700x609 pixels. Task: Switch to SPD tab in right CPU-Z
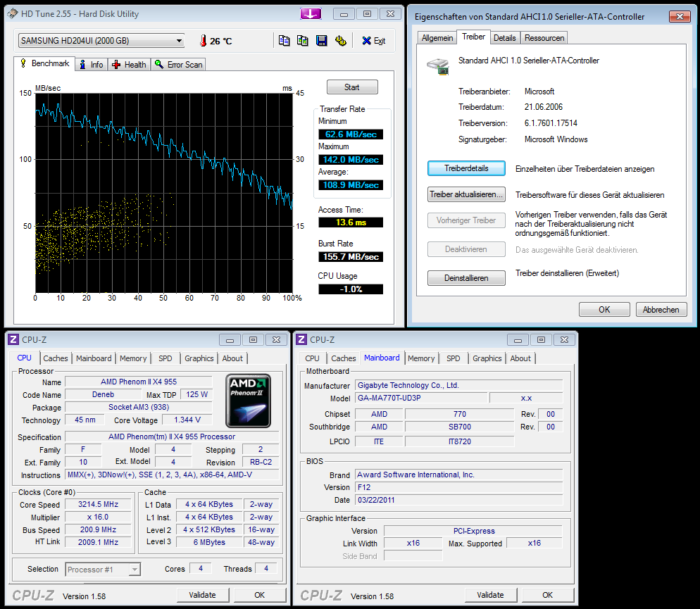click(454, 358)
